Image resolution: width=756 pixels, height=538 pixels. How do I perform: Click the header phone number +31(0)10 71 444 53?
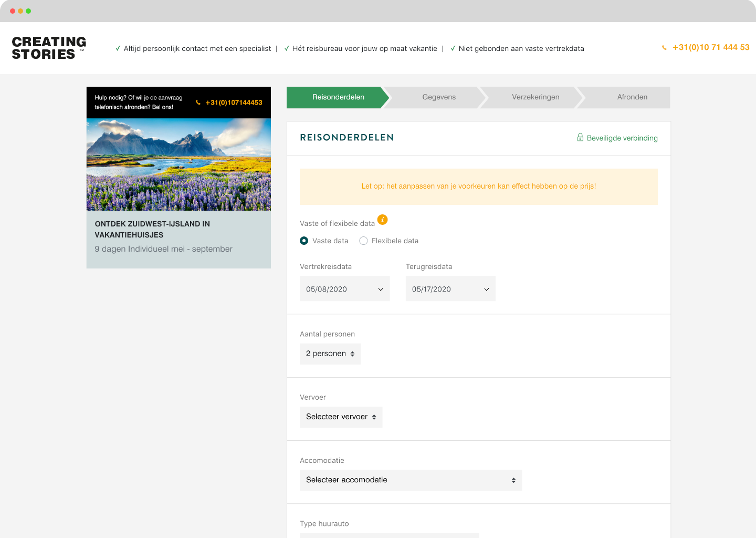tap(711, 47)
